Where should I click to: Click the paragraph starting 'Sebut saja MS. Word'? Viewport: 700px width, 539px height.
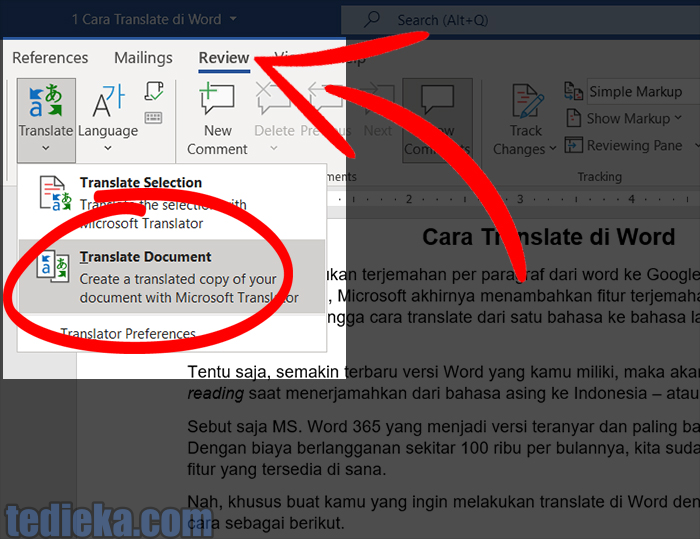444,448
